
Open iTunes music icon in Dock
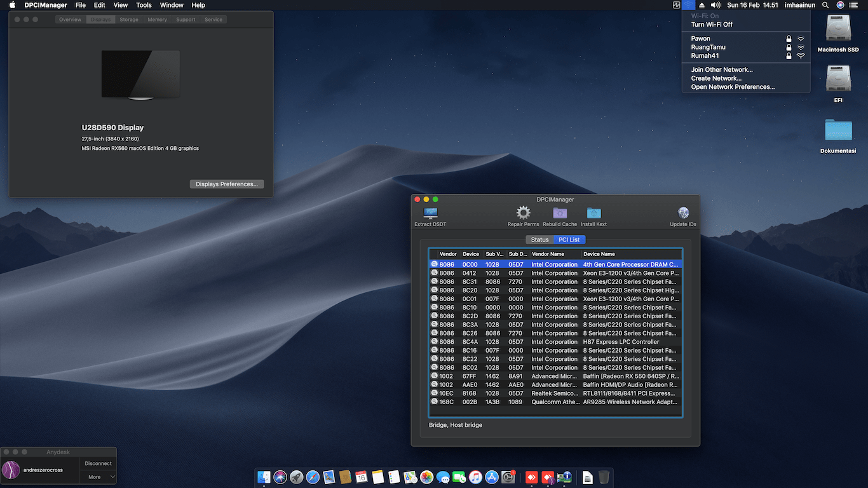475,477
